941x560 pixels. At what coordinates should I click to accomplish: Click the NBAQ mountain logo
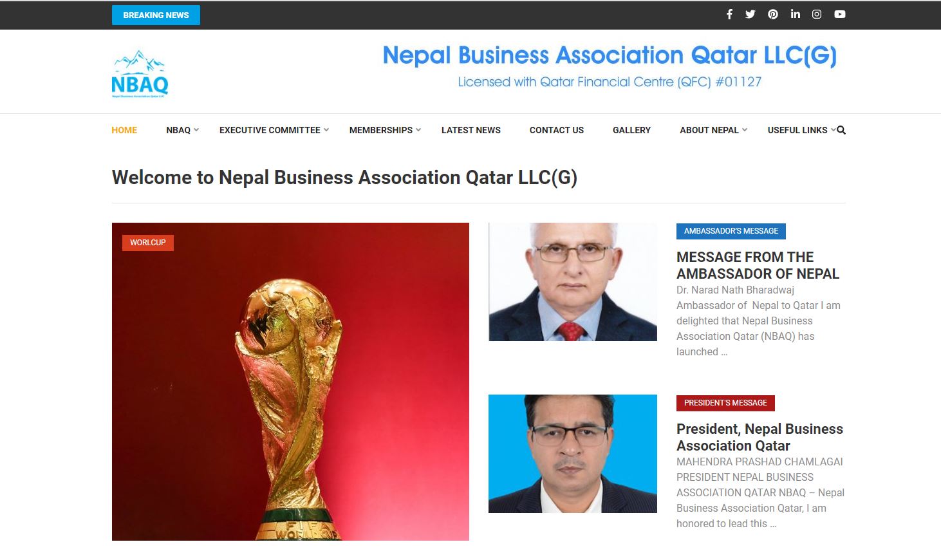tap(140, 73)
